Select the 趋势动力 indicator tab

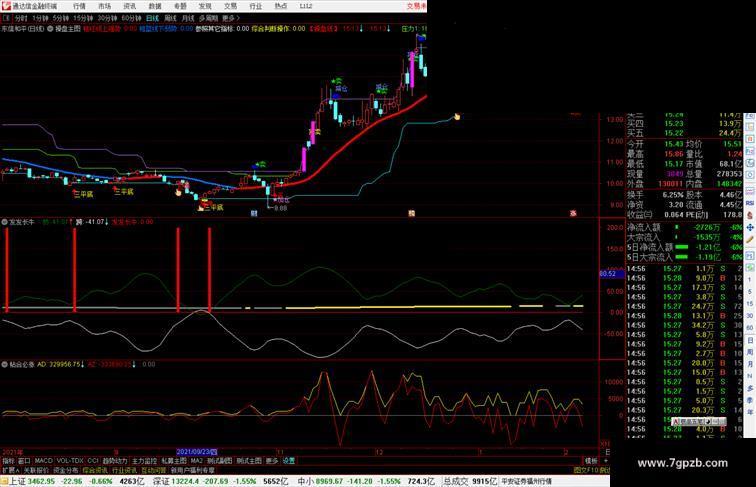pos(115,461)
